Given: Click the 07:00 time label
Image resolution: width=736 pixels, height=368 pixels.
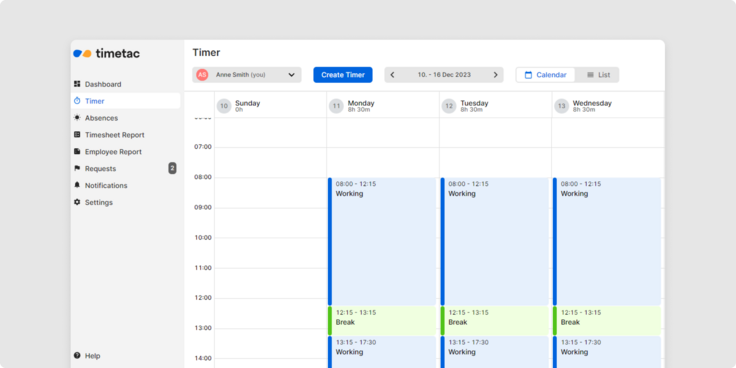Looking at the screenshot, I should coord(203,147).
